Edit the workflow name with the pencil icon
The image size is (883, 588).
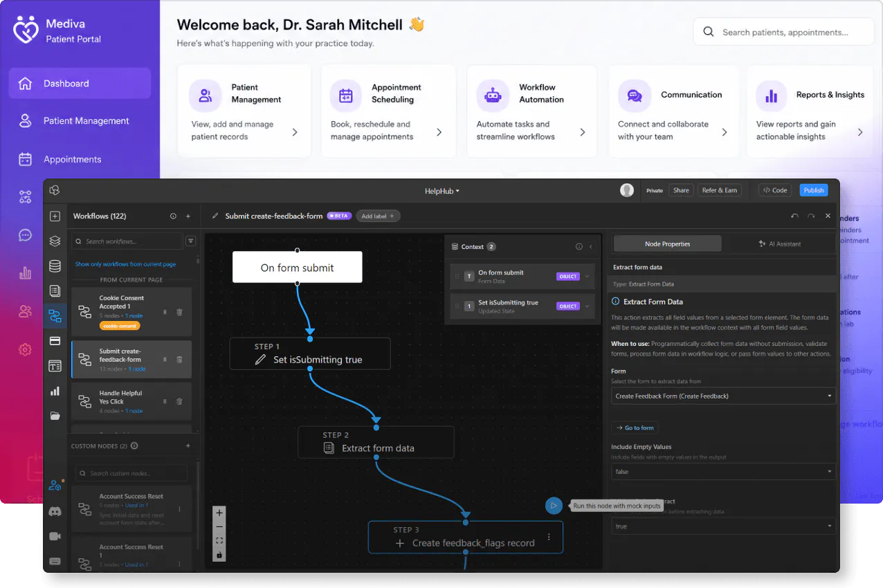[215, 217]
